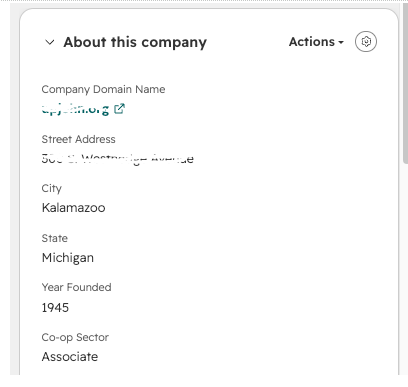
Task: Click the vertical scrollbar thumb
Action: coord(405,83)
